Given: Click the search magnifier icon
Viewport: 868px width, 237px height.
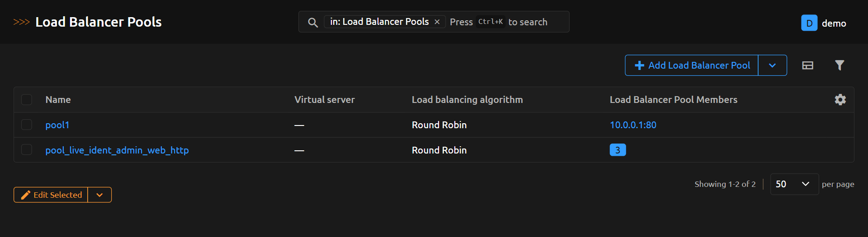Looking at the screenshot, I should coord(312,22).
